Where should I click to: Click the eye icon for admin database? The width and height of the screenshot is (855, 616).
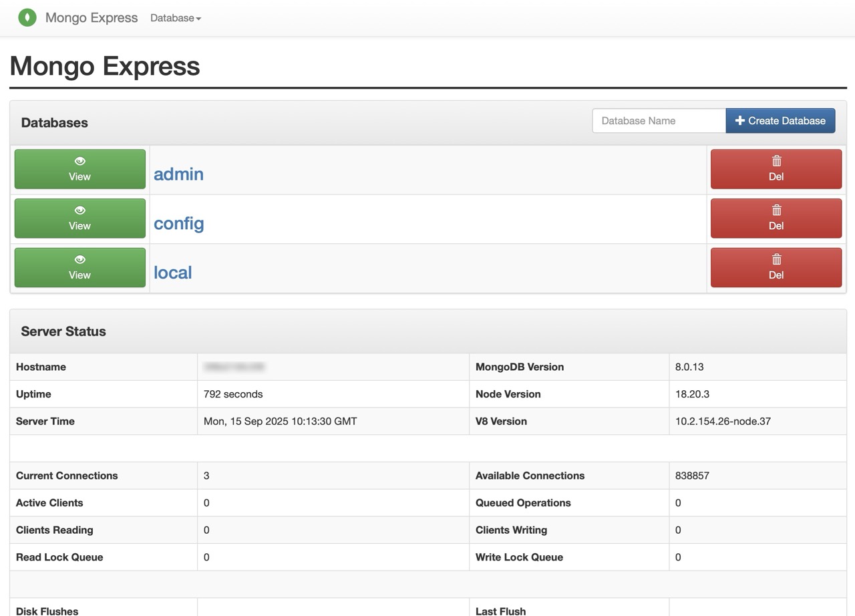pos(79,161)
